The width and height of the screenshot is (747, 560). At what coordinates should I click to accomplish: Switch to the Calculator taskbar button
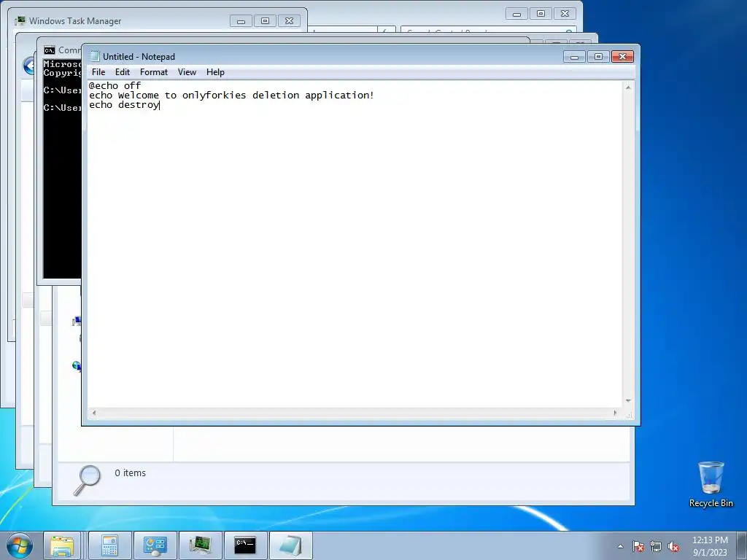(109, 545)
